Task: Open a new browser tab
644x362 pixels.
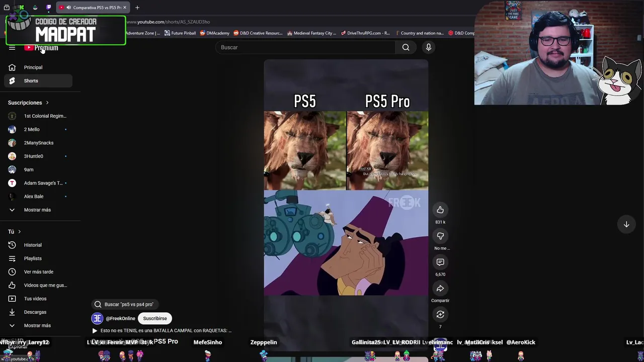Action: [137, 8]
